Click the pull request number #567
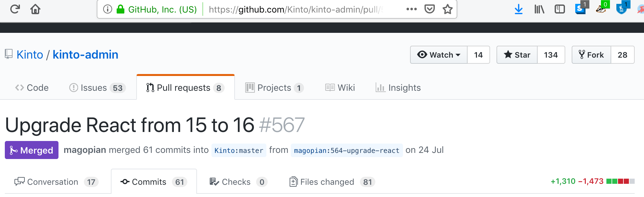This screenshot has width=644, height=197. point(282,125)
